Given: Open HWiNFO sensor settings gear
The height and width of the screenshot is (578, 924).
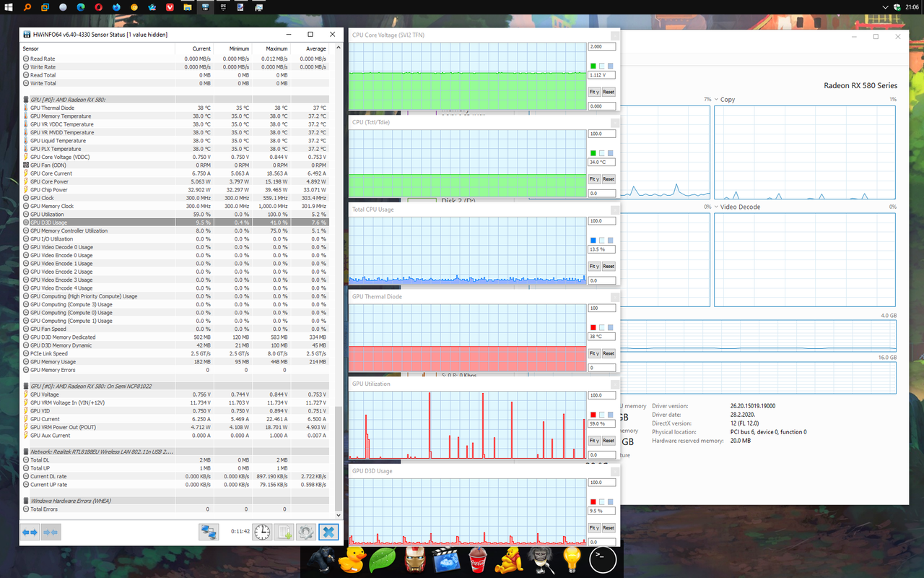Looking at the screenshot, I should pos(306,532).
